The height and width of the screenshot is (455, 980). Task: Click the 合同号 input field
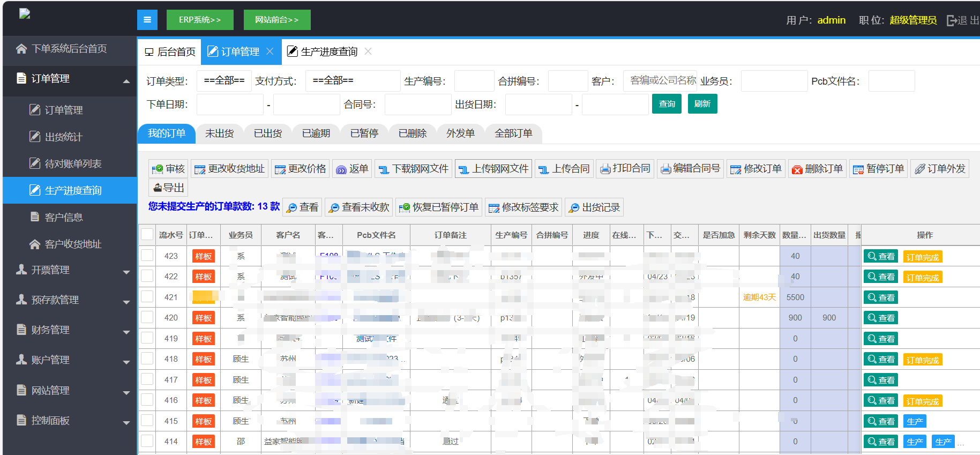tap(417, 105)
